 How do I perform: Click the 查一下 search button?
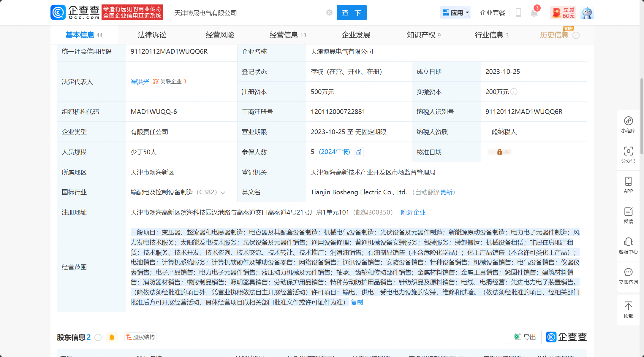point(351,13)
